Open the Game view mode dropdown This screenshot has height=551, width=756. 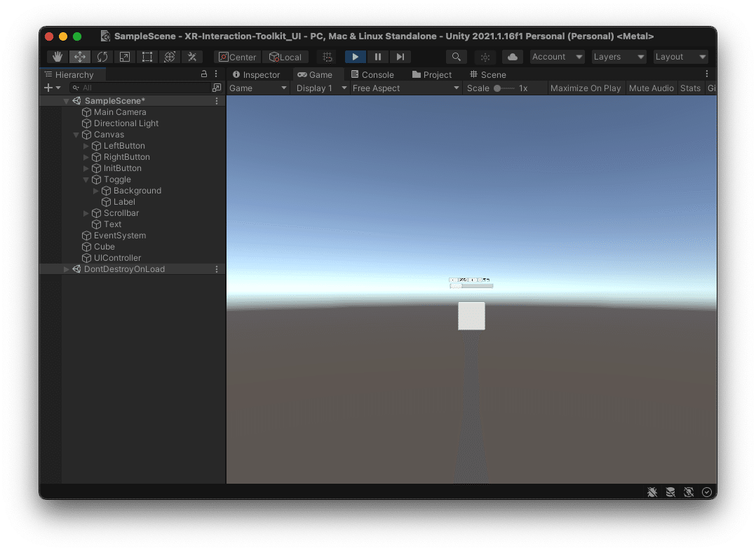click(258, 88)
